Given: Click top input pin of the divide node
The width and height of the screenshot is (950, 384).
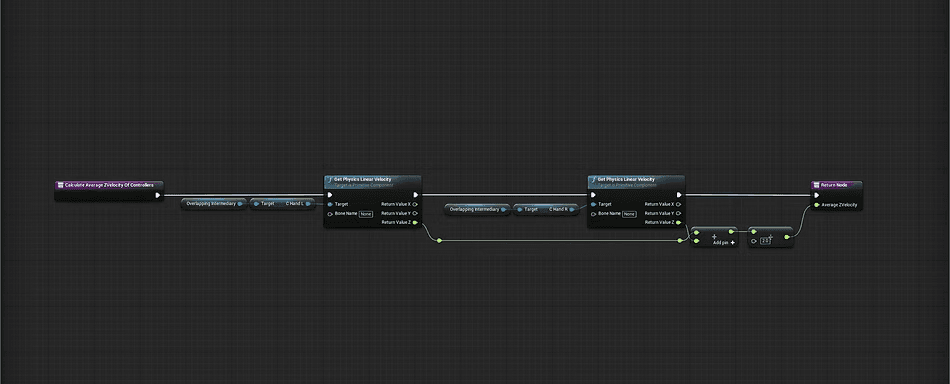Looking at the screenshot, I should tap(754, 232).
